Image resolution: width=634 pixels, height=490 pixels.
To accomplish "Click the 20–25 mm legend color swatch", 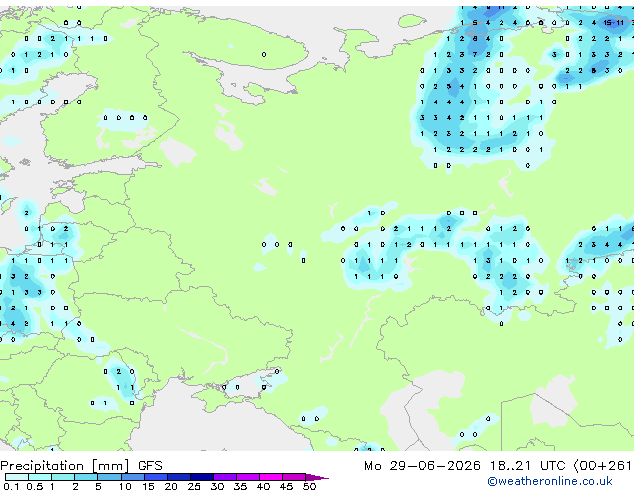I will (x=178, y=477).
